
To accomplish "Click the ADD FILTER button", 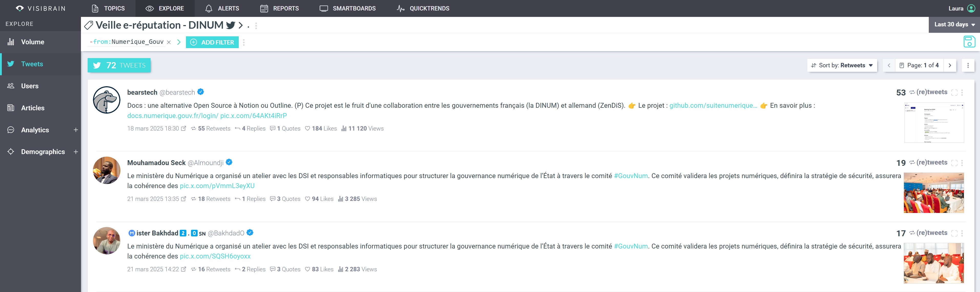I will pyautogui.click(x=212, y=42).
